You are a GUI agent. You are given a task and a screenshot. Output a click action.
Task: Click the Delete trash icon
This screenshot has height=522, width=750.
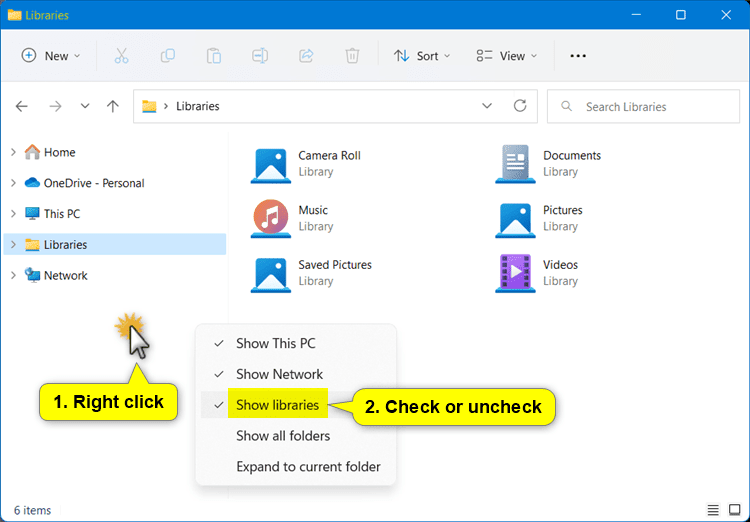click(x=352, y=56)
